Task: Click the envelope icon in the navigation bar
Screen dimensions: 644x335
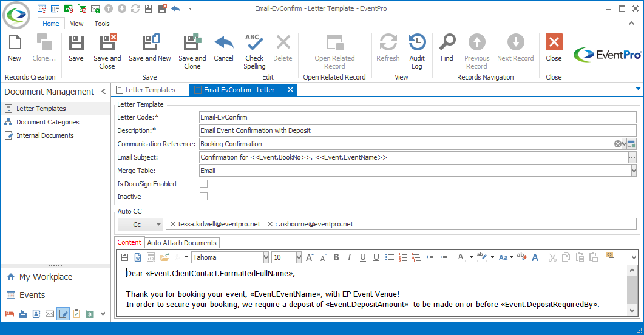Action: 50,314
